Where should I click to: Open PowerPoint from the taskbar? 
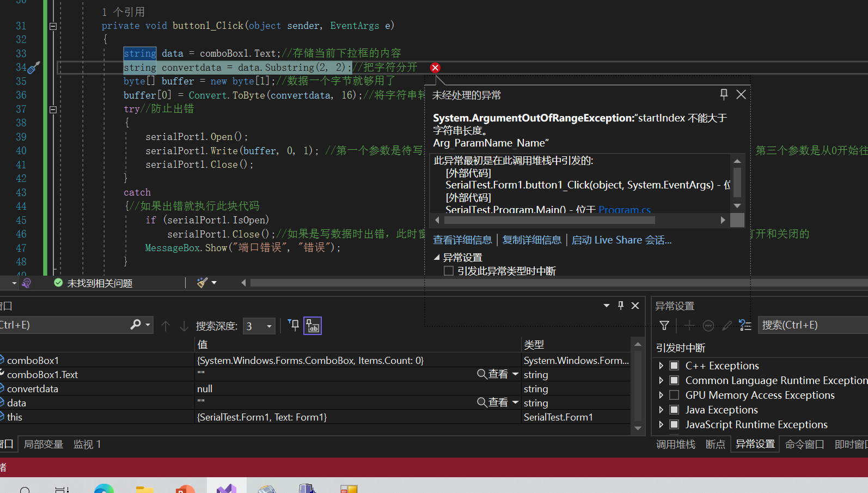185,489
